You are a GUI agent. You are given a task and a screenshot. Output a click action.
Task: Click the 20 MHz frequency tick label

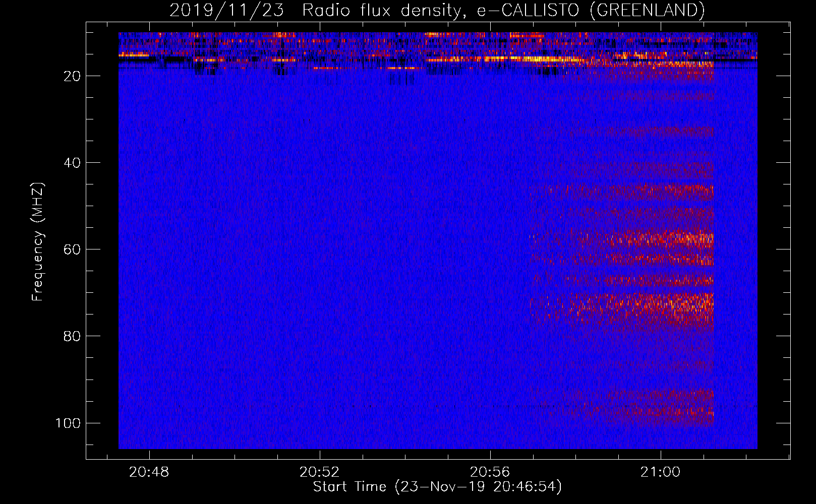click(72, 76)
